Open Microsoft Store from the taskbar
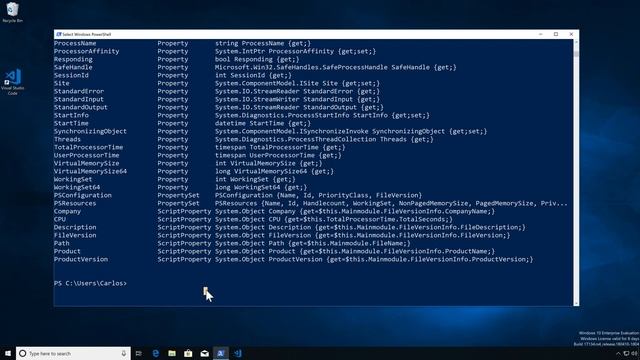 coord(188,353)
